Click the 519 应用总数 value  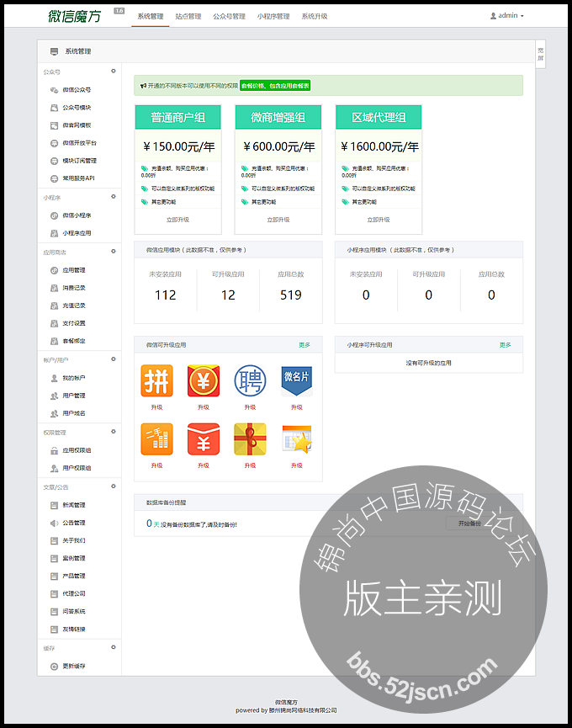291,295
